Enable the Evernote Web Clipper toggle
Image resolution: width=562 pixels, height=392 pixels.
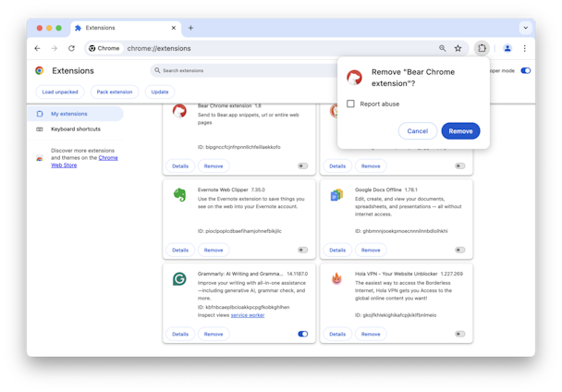[x=303, y=250]
